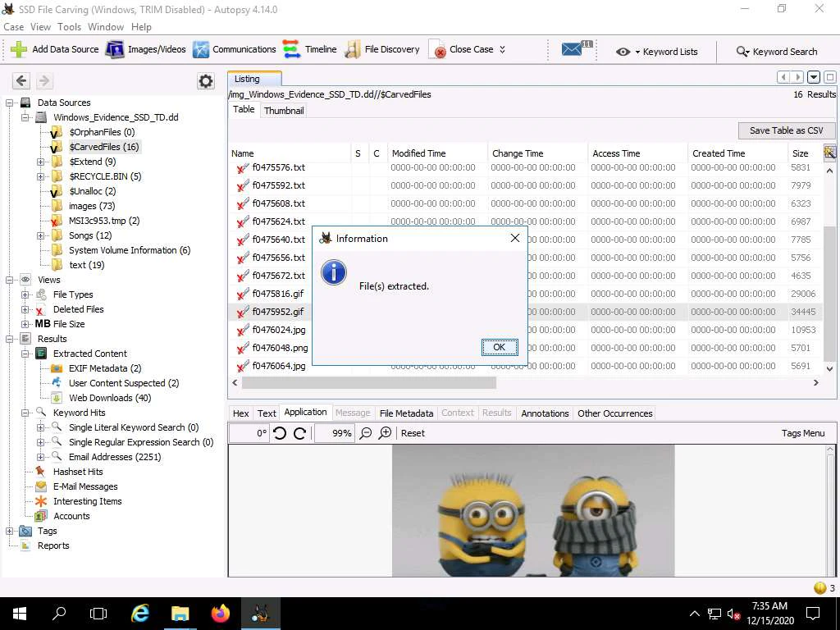
Task: Open the Case menu
Action: point(13,27)
